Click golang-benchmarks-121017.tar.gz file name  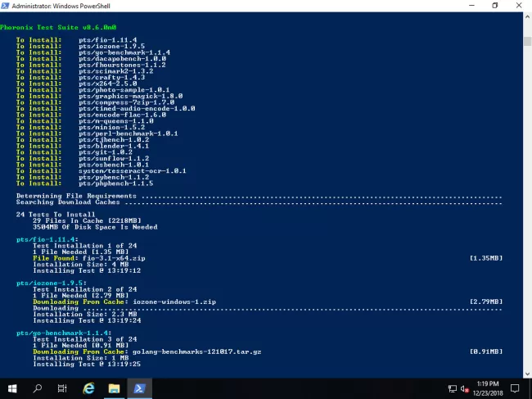point(197,351)
